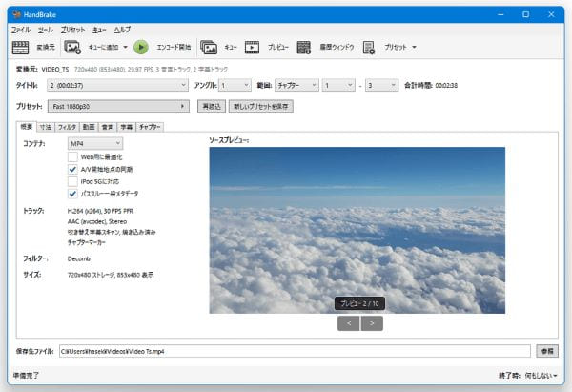Switch to the 音声 tab

pos(108,127)
